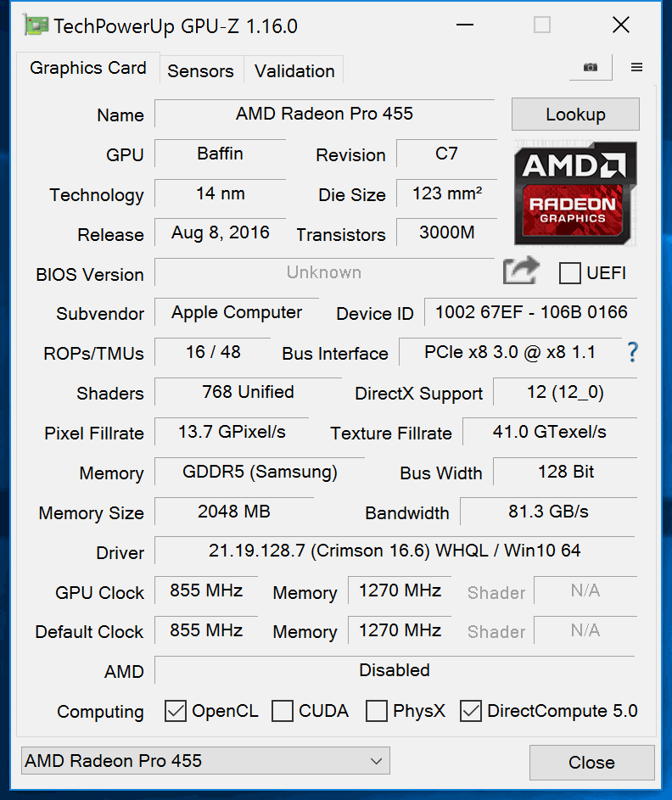Click the BIOS Version field showing Unknown
This screenshot has width=672, height=800.
point(324,272)
